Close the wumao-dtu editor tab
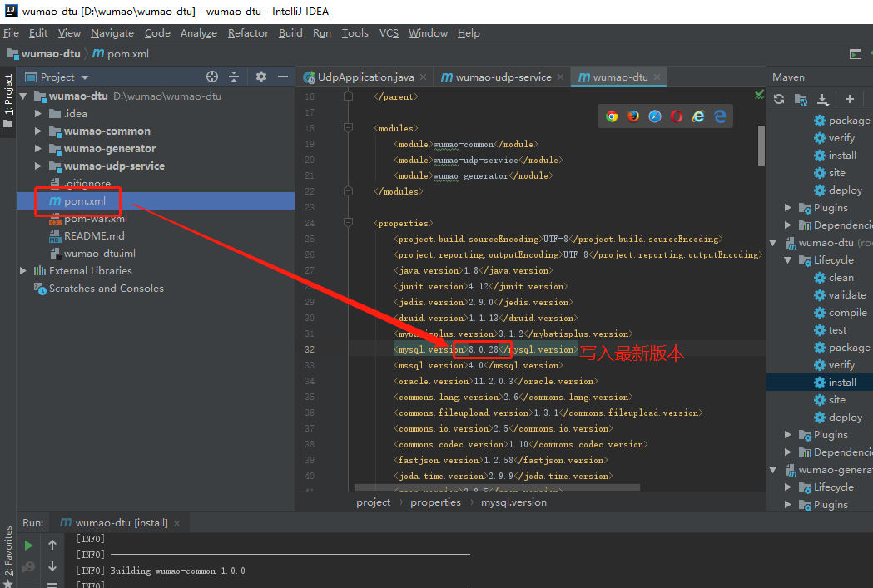 coord(657,77)
